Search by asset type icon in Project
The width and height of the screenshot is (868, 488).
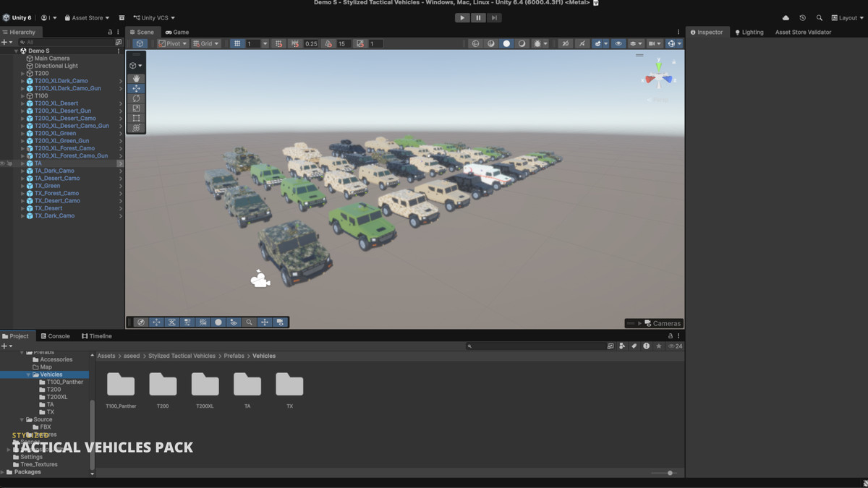622,346
